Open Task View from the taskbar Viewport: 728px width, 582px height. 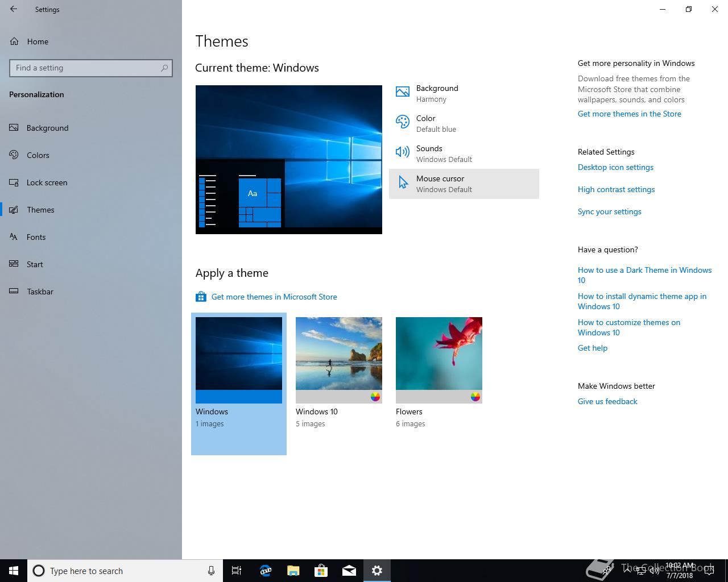(x=237, y=571)
